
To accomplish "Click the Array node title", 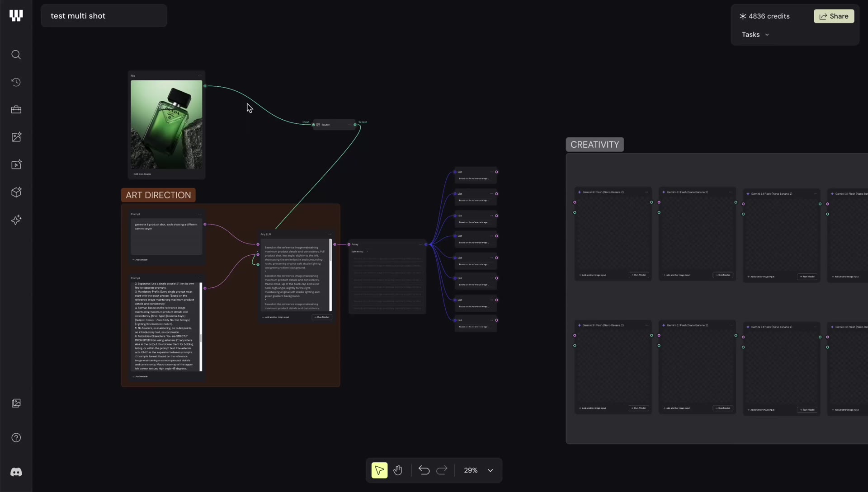I will point(355,244).
